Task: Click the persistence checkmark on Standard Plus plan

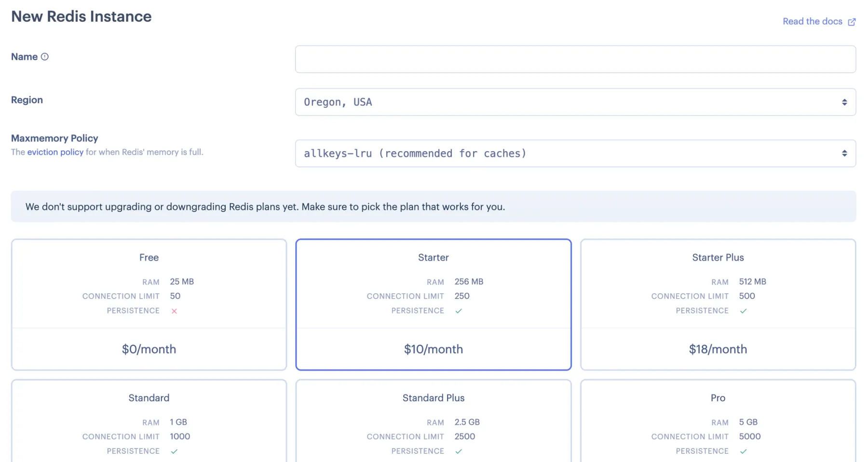Action: point(459,451)
